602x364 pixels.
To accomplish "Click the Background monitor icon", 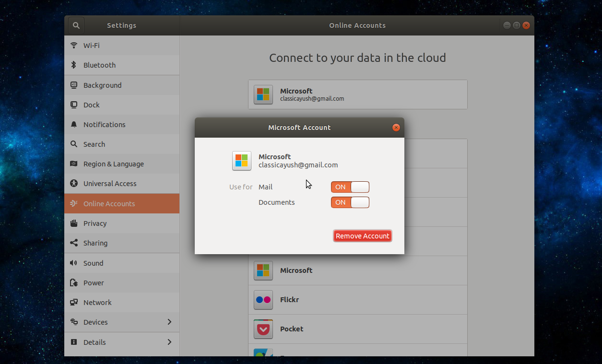I will [74, 85].
